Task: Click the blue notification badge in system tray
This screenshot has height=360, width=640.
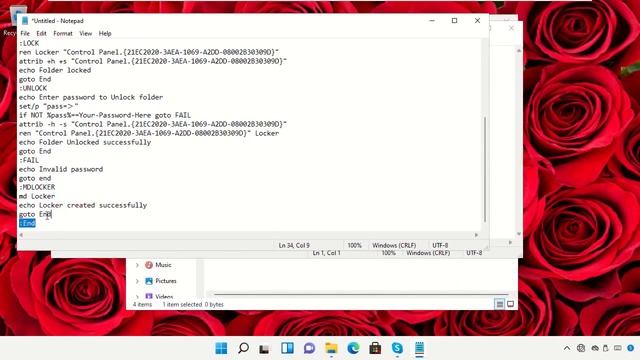Action: tap(631, 348)
